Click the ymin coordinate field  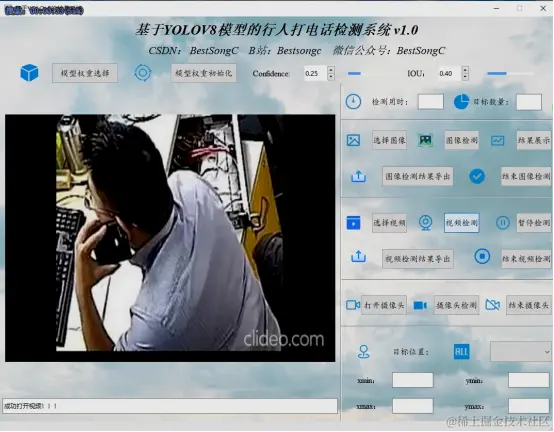coord(529,380)
